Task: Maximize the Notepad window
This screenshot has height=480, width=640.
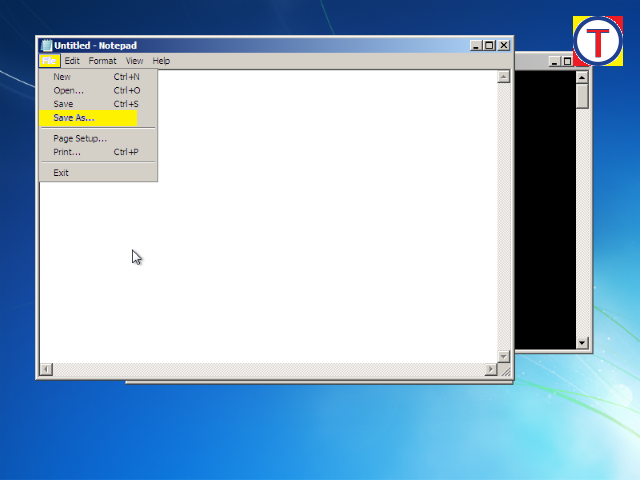Action: tap(489, 45)
